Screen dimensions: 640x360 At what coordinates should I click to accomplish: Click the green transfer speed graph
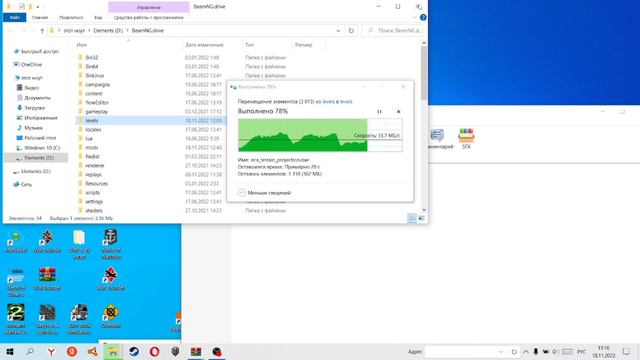[320, 135]
